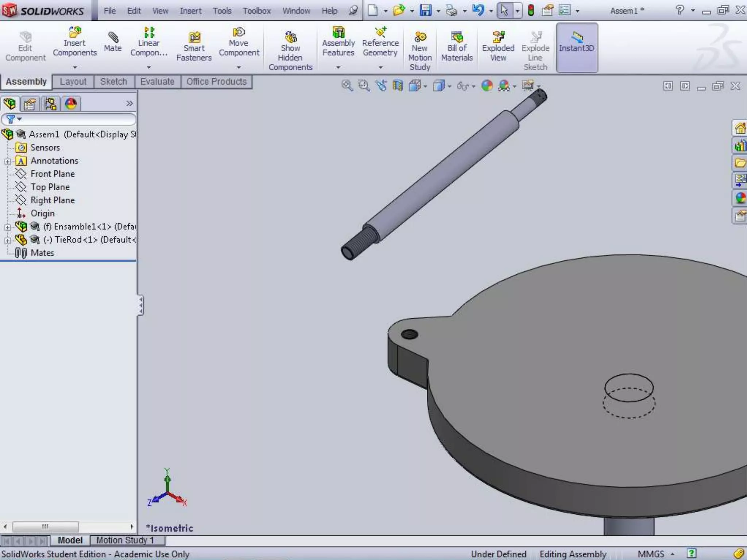Click the feature tree horizontal scrollbar
Image resolution: width=747 pixels, height=560 pixels.
pyautogui.click(x=45, y=526)
